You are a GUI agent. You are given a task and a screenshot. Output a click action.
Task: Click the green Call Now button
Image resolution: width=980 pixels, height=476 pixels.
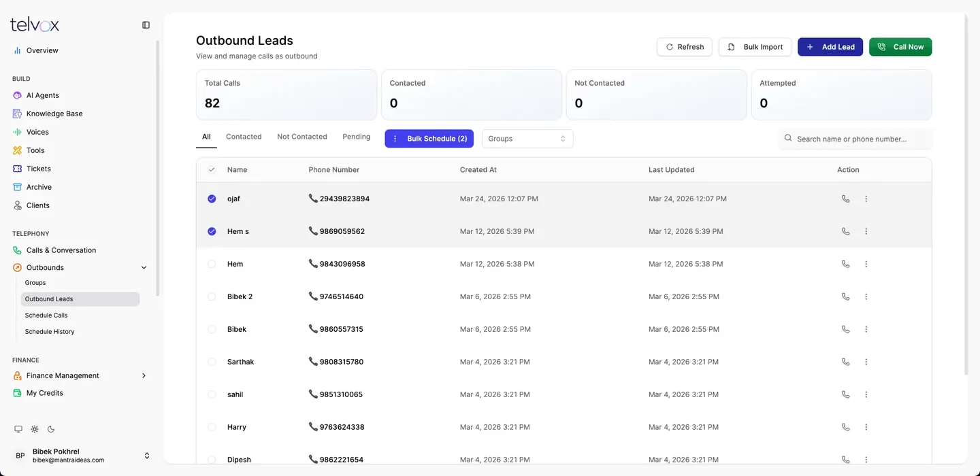coord(900,47)
